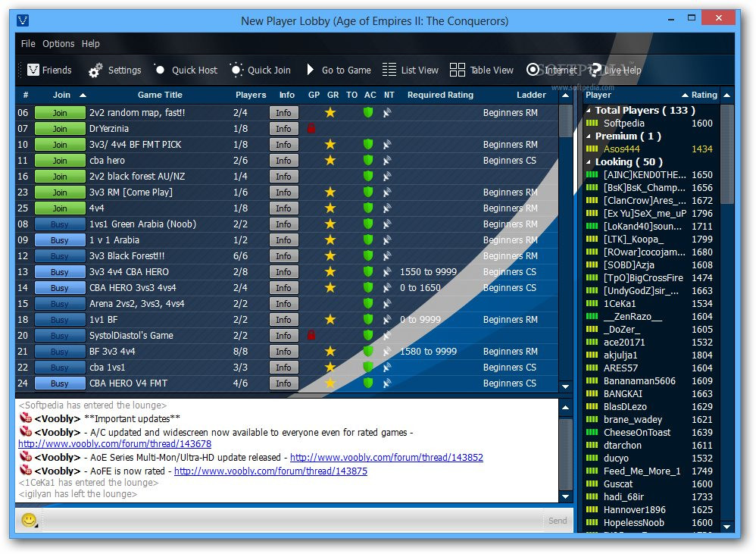The height and width of the screenshot is (554, 756).
Task: Open Live Help from the toolbar
Action: click(616, 70)
